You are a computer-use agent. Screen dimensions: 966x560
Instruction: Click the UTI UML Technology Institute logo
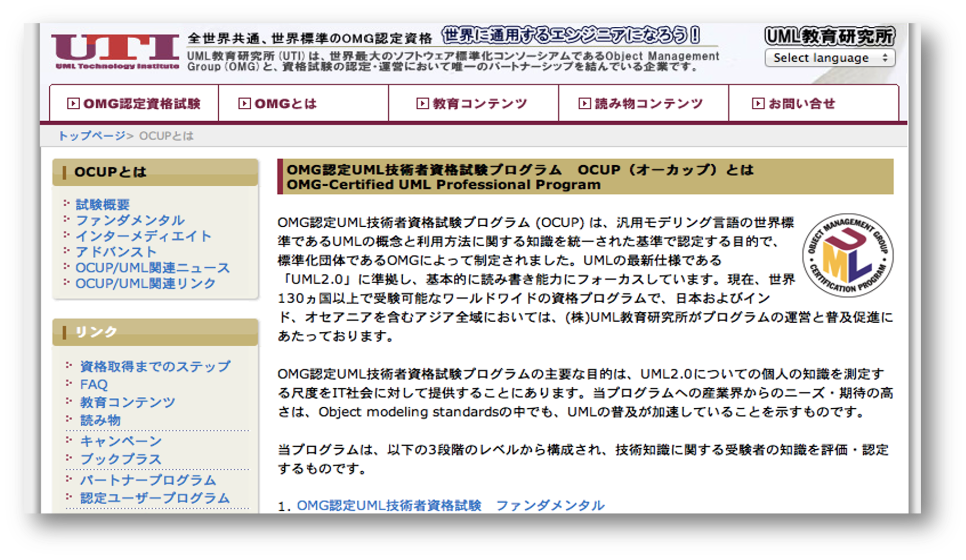pyautogui.click(x=116, y=52)
